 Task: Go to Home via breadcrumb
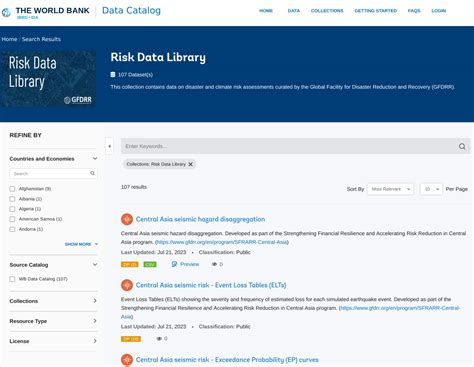pyautogui.click(x=9, y=39)
